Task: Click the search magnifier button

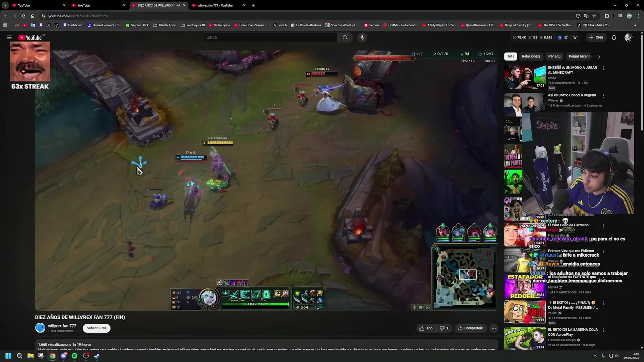Action: (345, 37)
